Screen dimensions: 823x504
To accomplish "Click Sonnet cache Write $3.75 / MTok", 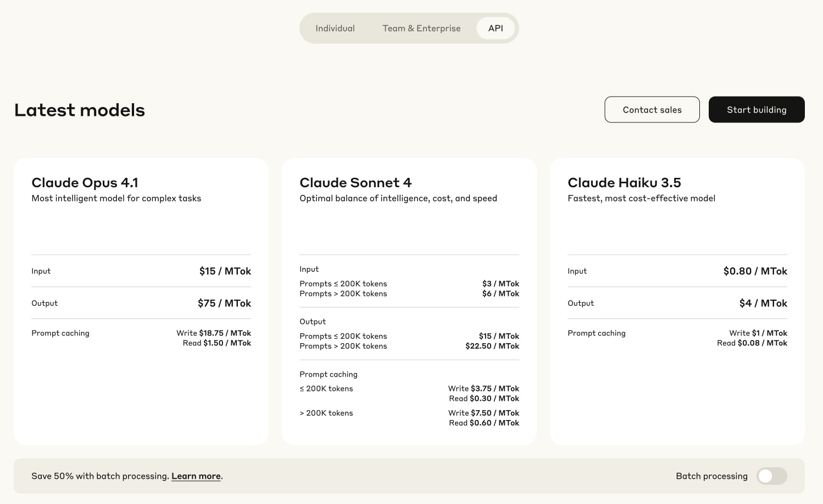I will 483,388.
